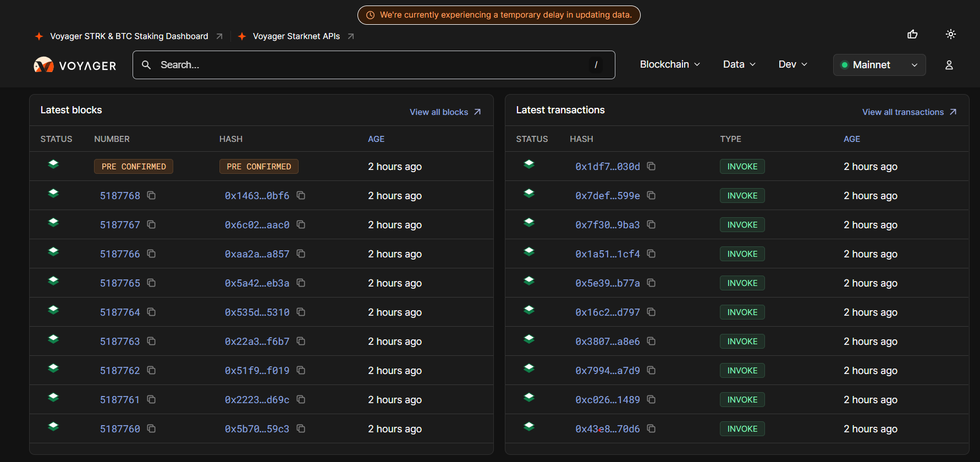Focus the Search input field
The height and width of the screenshot is (462, 980).
374,65
